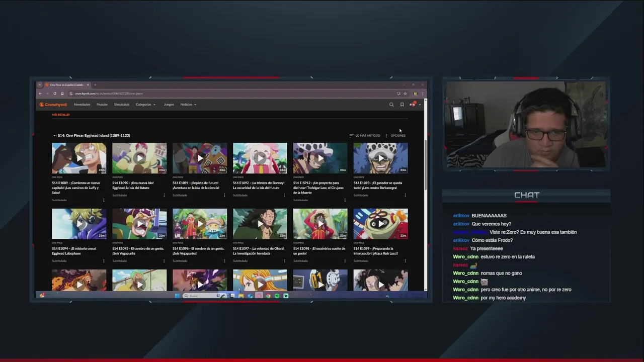Open a new browser tab
Viewport: 644px width, 362px height.
(95, 85)
